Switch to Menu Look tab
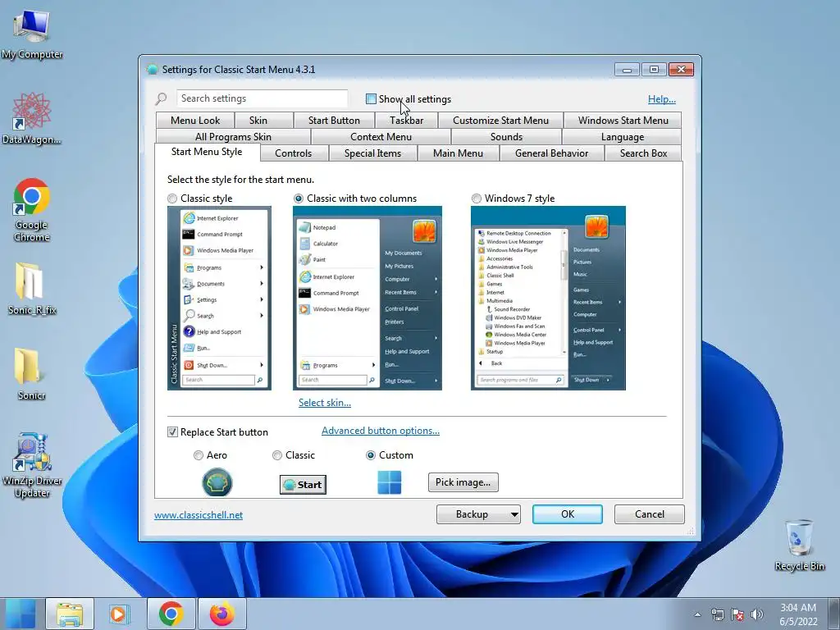This screenshot has height=630, width=840. [195, 121]
